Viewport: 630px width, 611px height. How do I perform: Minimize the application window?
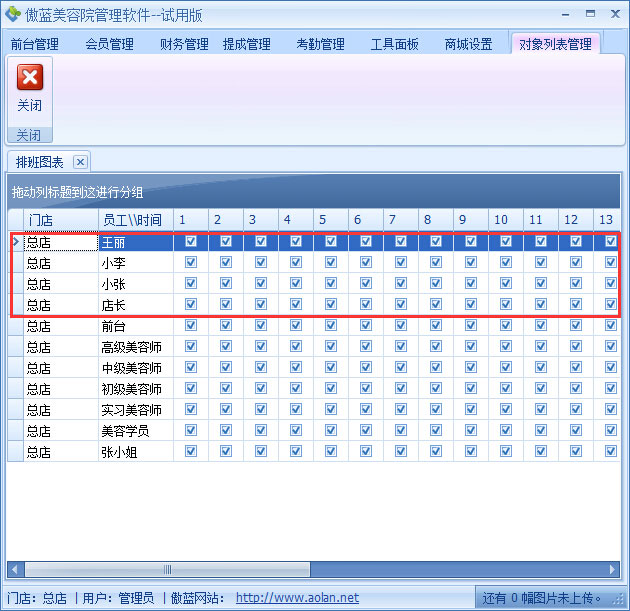tap(567, 13)
